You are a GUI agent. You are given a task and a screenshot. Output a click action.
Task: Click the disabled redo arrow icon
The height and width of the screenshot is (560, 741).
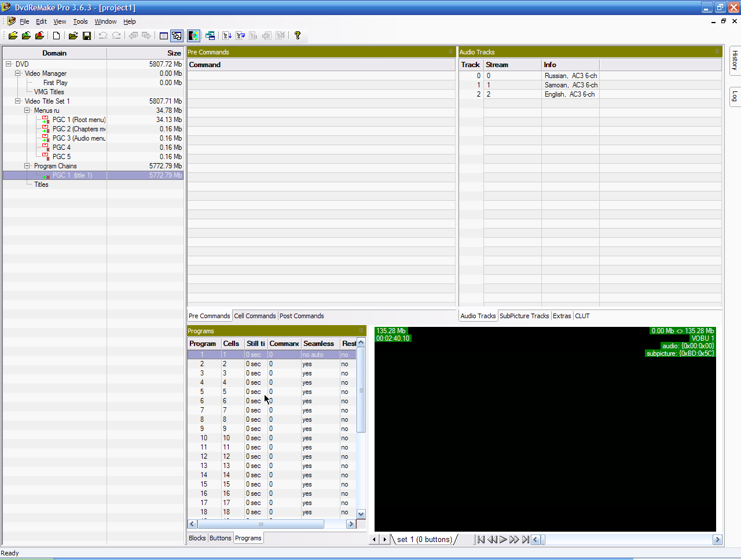tap(116, 35)
